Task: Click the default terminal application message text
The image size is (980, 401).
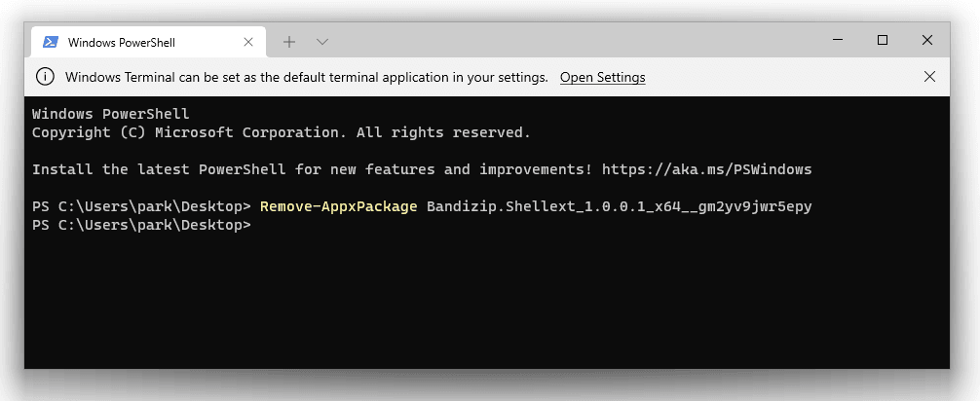Action: point(306,77)
